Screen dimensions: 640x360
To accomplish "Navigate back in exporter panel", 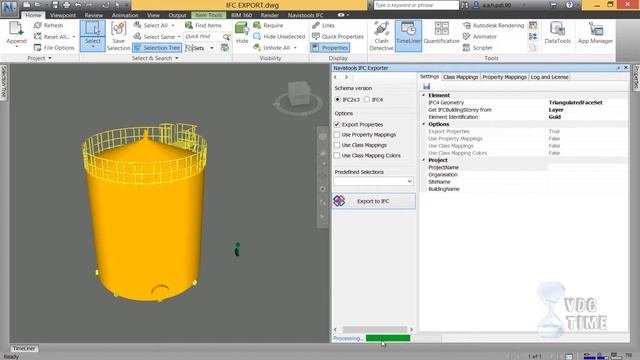I will click(336, 77).
